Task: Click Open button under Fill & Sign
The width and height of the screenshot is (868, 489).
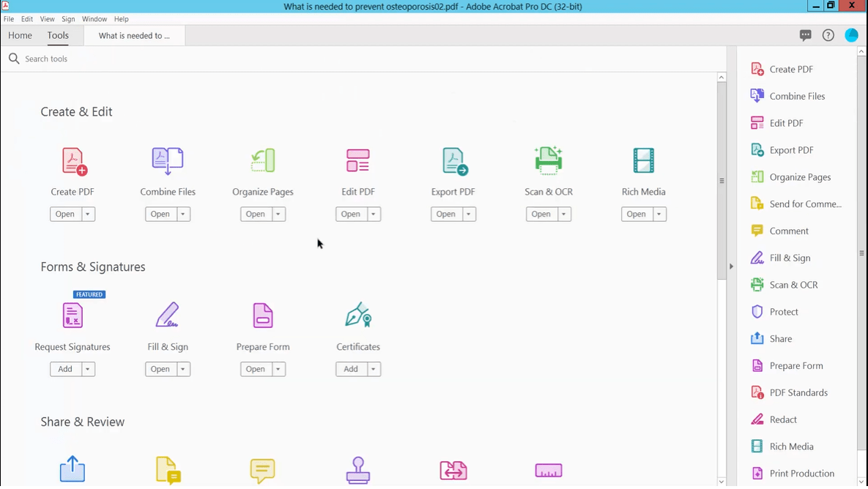Action: pyautogui.click(x=160, y=369)
